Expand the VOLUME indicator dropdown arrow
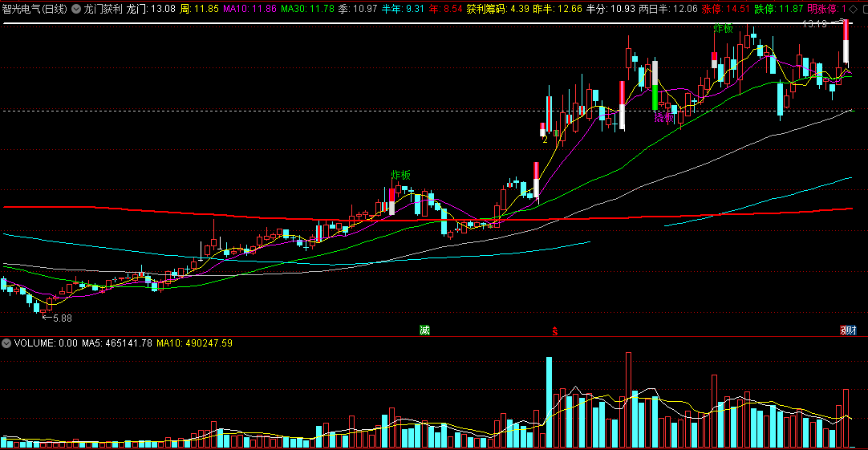This screenshot has width=868, height=450. coord(6,343)
